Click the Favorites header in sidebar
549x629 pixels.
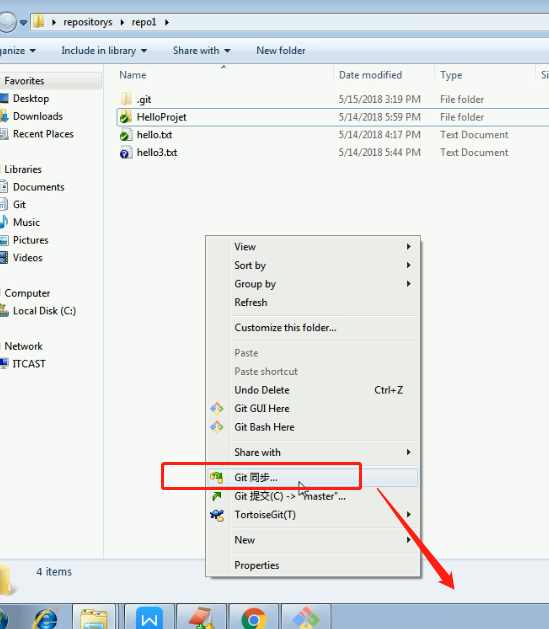24,81
